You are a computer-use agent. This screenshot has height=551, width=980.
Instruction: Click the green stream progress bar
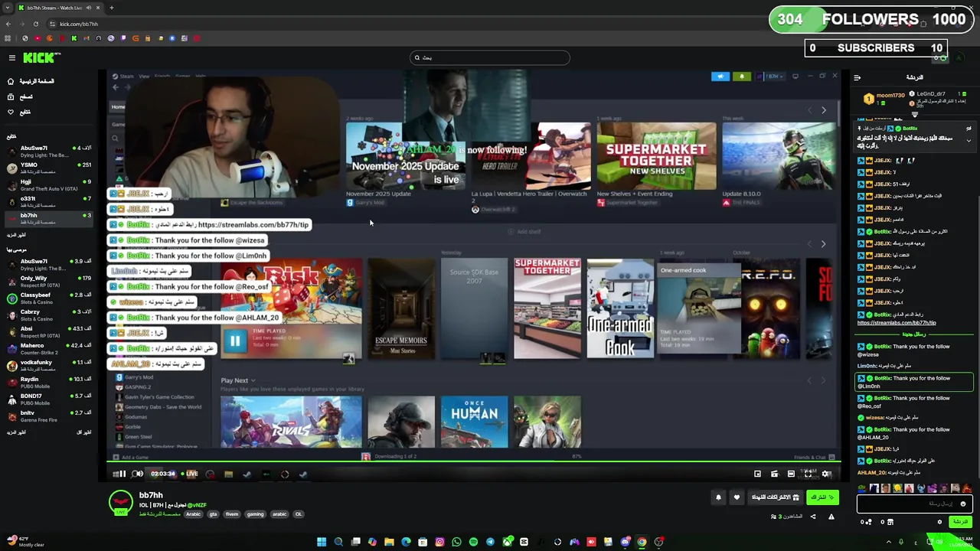[475, 461]
